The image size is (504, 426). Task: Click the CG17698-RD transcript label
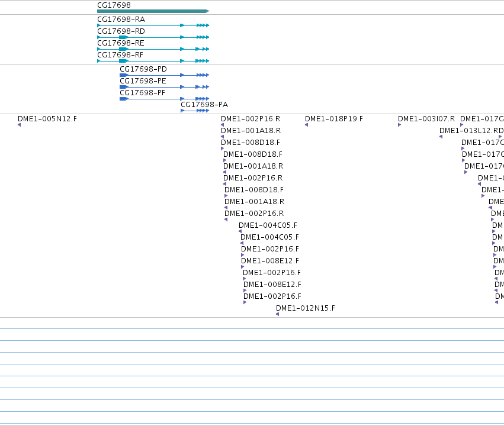tap(121, 31)
